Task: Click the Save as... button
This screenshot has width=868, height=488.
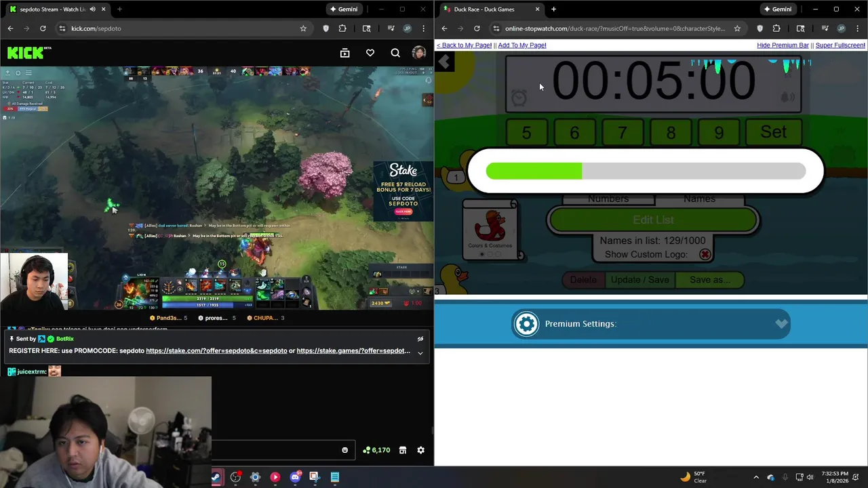Action: [709, 280]
